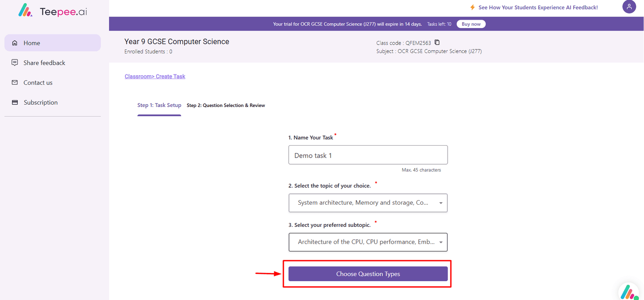This screenshot has width=644, height=300.
Task: Click the Max. 45 characters hint
Action: pos(421,170)
